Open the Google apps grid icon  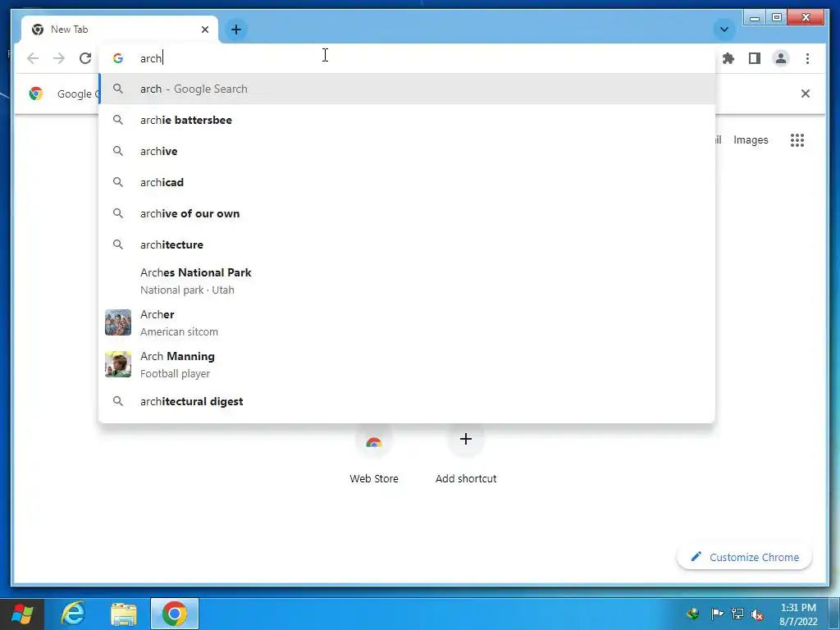797,140
